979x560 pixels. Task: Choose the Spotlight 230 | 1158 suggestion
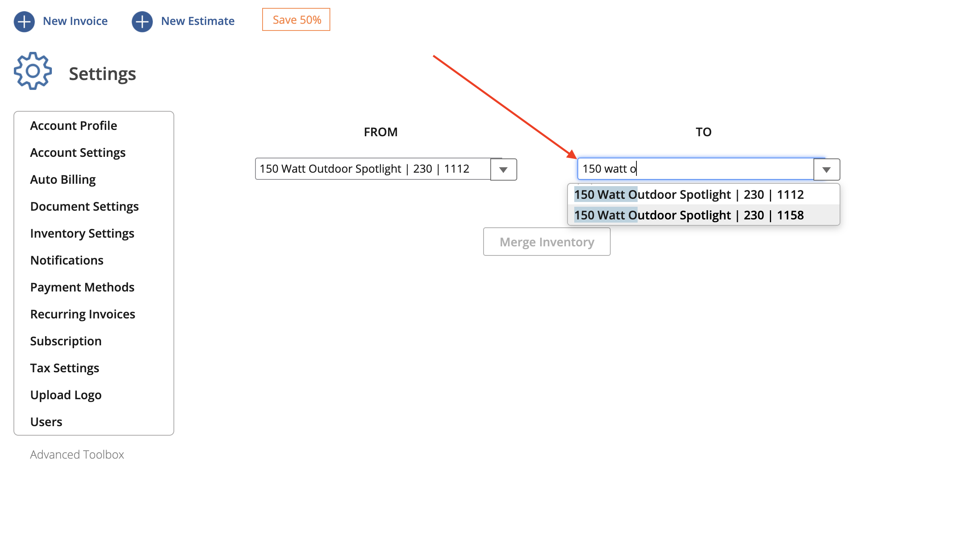point(689,215)
